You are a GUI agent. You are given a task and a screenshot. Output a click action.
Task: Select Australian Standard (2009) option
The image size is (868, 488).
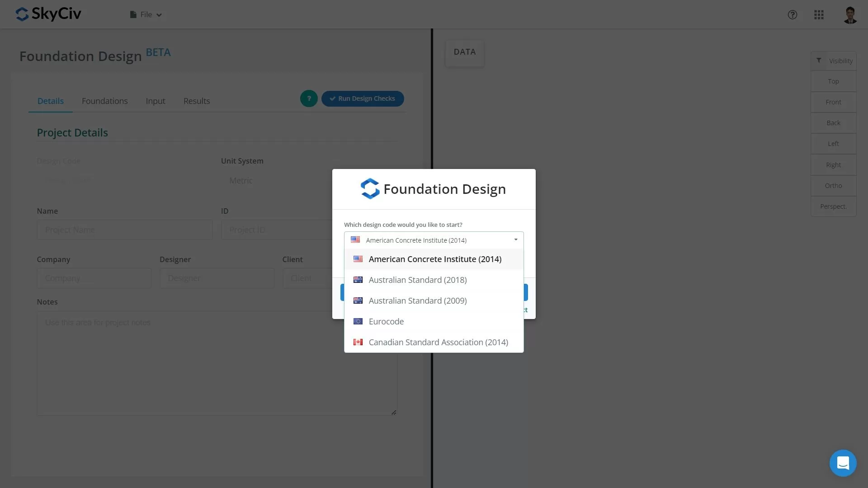(434, 300)
